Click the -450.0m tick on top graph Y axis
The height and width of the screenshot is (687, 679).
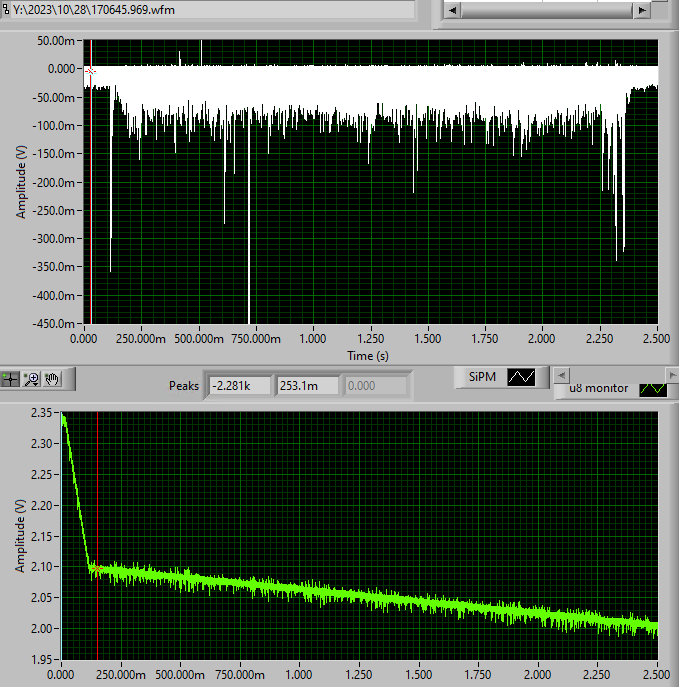(53, 324)
